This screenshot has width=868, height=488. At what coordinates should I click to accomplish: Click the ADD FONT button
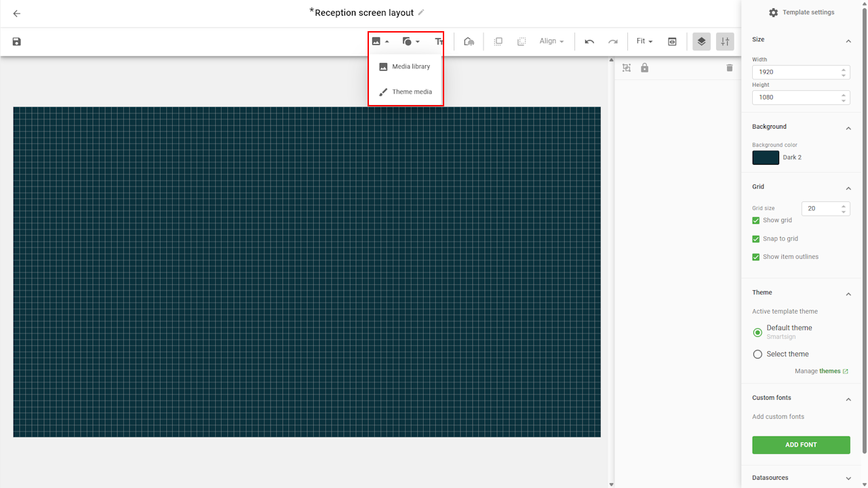point(801,445)
